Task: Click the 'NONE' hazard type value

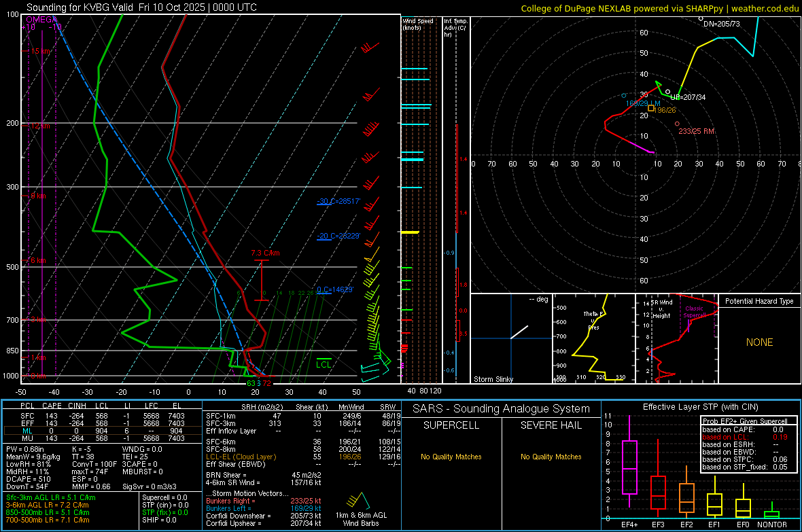Action: coord(760,342)
